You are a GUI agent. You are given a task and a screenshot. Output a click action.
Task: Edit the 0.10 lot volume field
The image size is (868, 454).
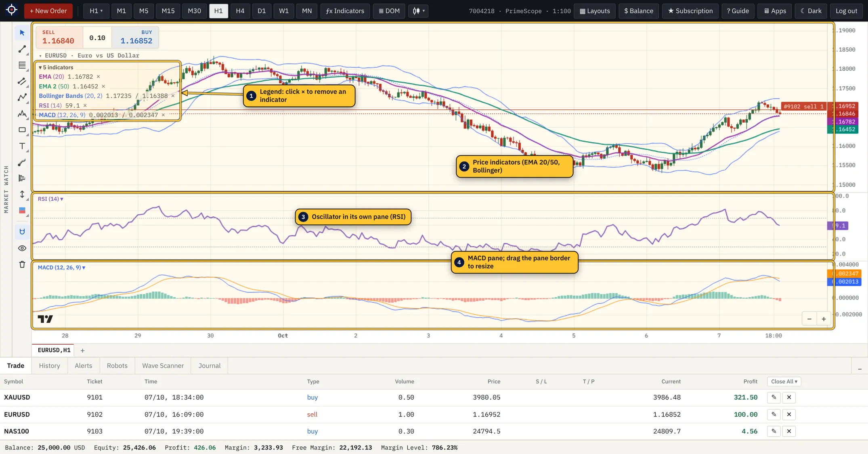pos(97,38)
